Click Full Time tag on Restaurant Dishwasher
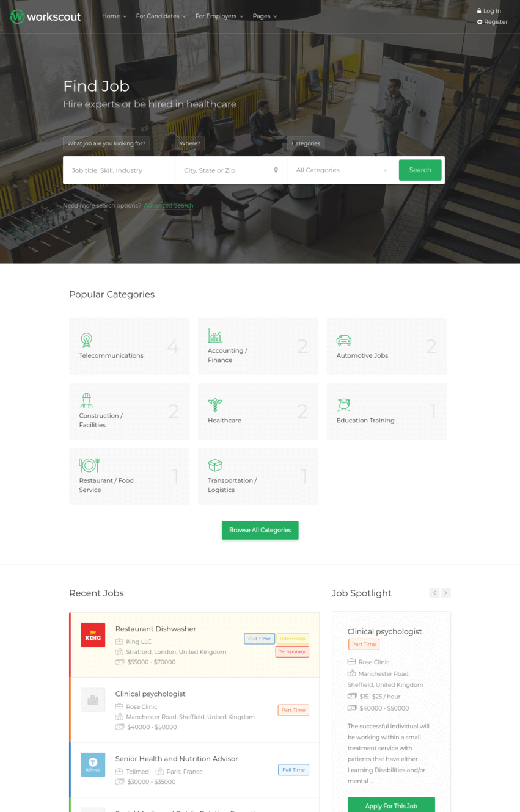The image size is (520, 812). (259, 639)
